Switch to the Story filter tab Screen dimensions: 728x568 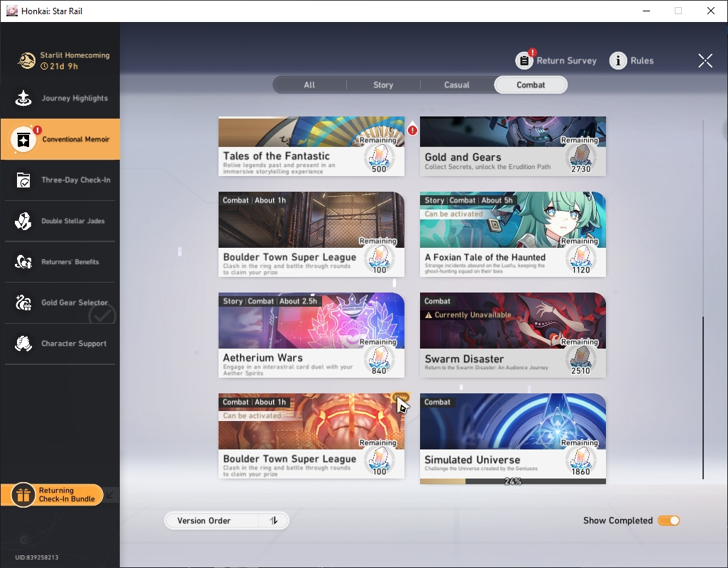point(383,85)
